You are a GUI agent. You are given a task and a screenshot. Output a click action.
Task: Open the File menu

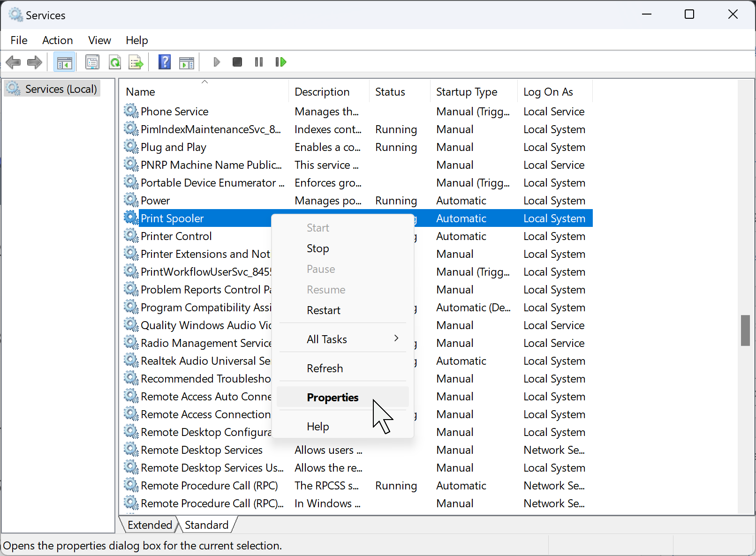pos(19,40)
